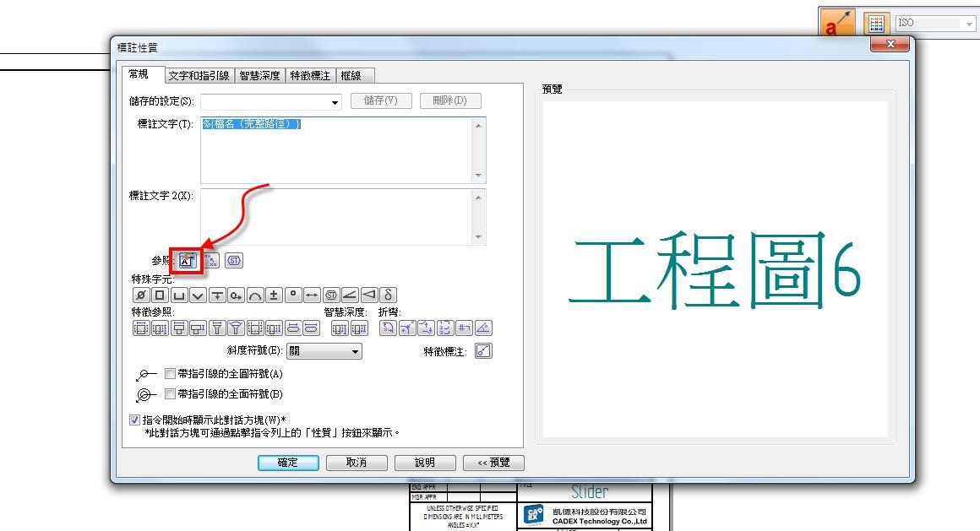Open the feature callout 特徵標注 button
Screen dimensions: 980x531
(x=484, y=351)
